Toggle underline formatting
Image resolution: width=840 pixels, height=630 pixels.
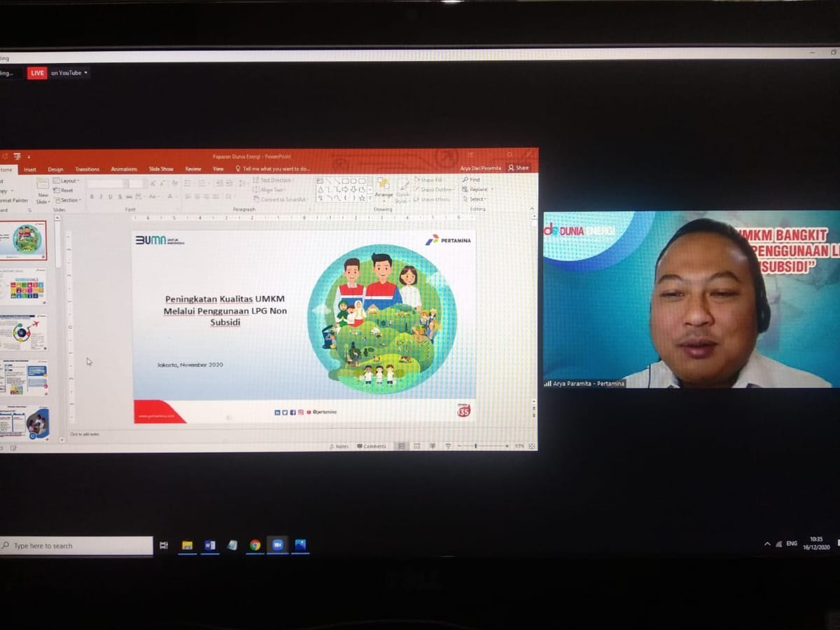(109, 196)
